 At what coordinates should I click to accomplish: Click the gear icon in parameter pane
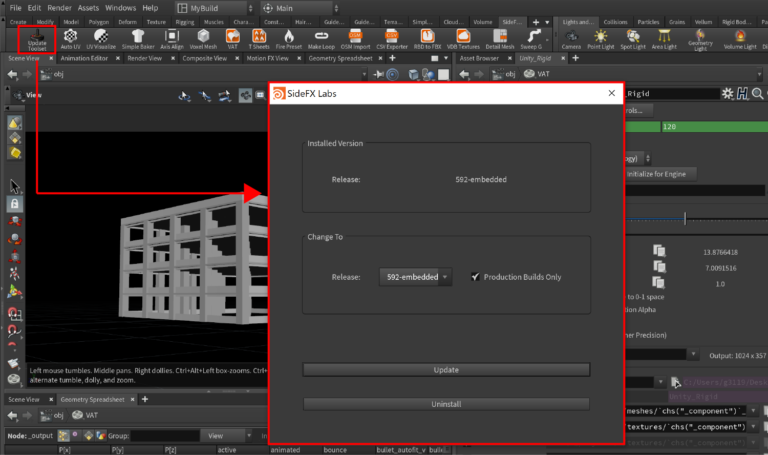[728, 94]
